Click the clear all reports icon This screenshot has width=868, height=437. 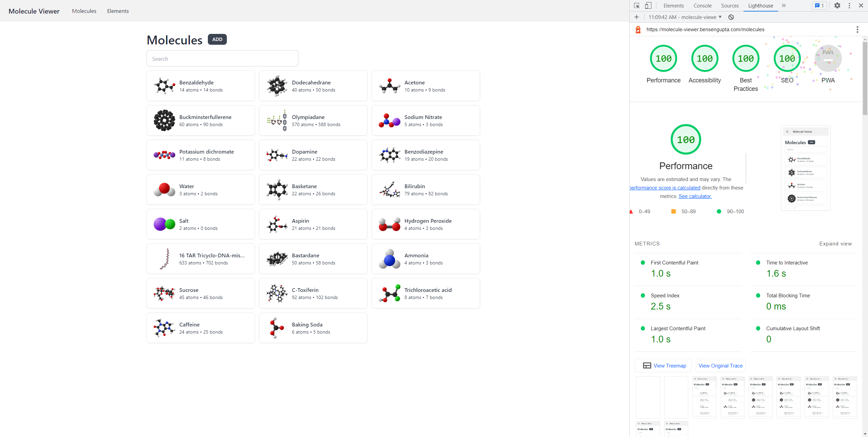pyautogui.click(x=731, y=17)
